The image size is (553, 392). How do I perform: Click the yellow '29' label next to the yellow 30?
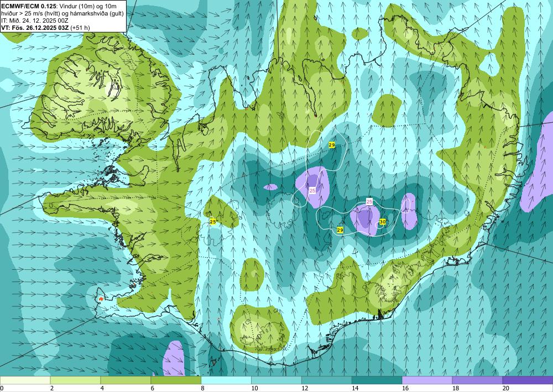tap(340, 230)
